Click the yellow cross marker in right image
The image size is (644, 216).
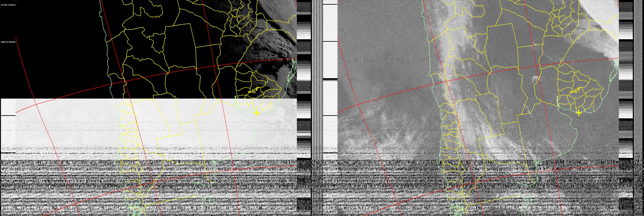579,113
